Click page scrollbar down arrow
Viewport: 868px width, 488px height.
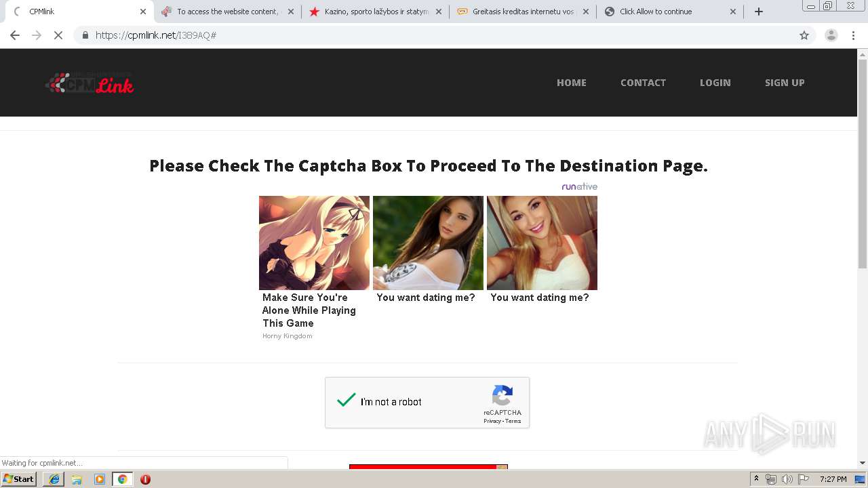point(863,463)
